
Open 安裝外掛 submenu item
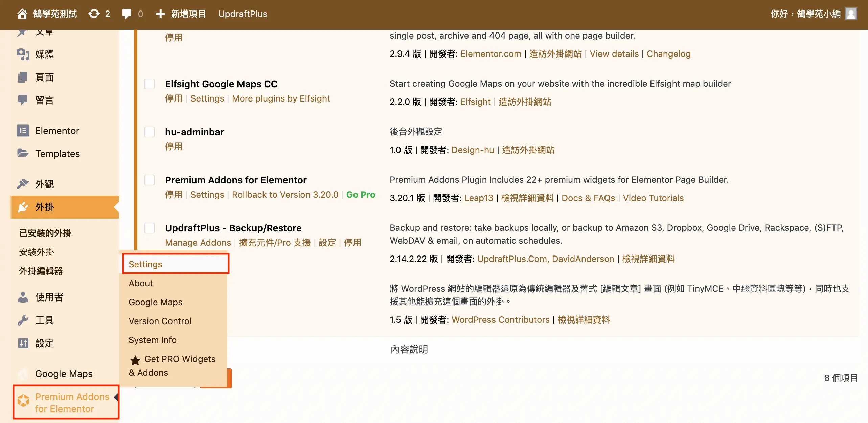click(x=36, y=252)
